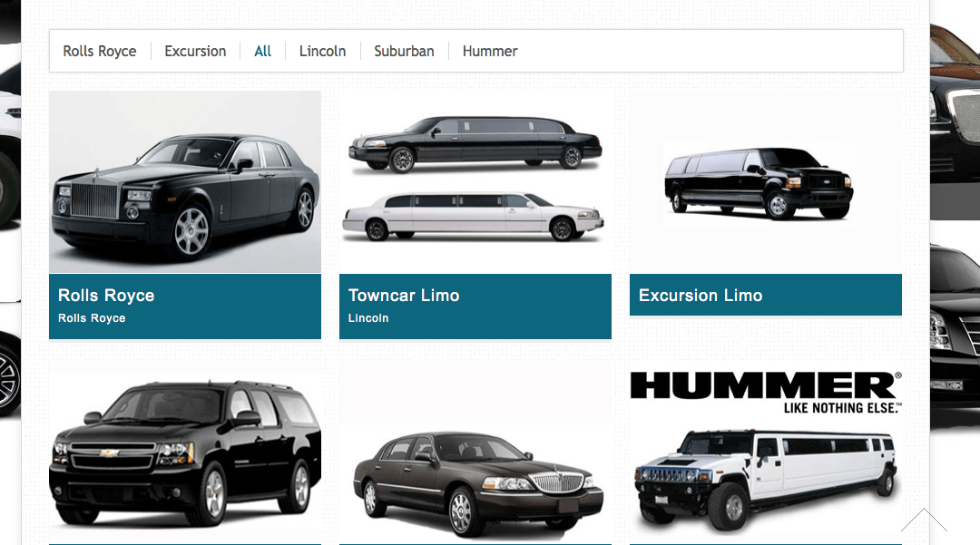View the black Chevrolet Suburban SUV image
Viewport: 980px width, 545px height.
(185, 453)
